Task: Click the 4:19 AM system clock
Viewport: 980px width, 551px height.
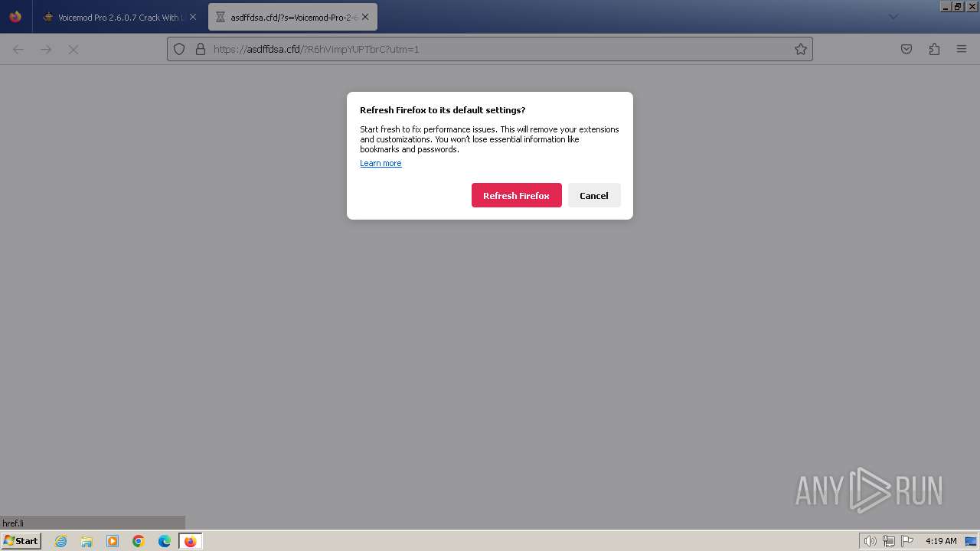Action: [x=941, y=541]
